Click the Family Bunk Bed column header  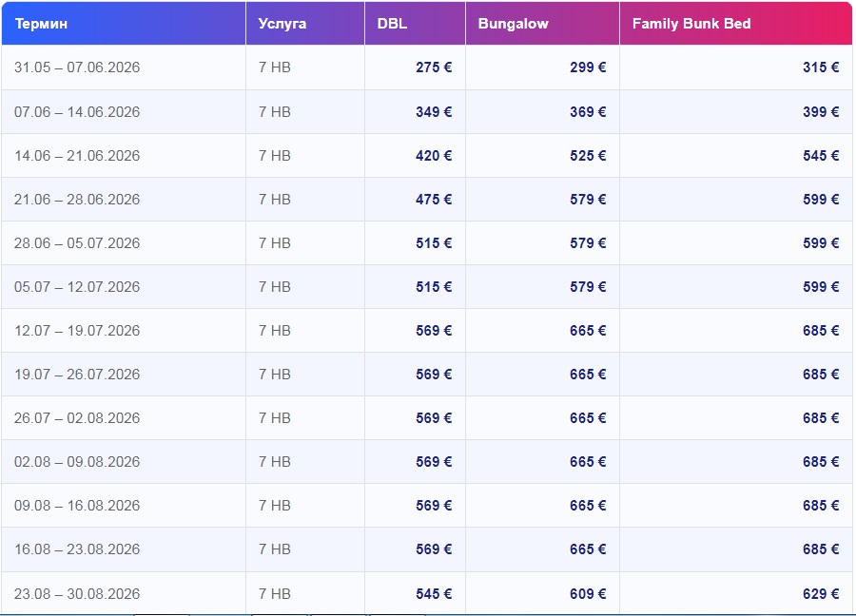(x=691, y=24)
